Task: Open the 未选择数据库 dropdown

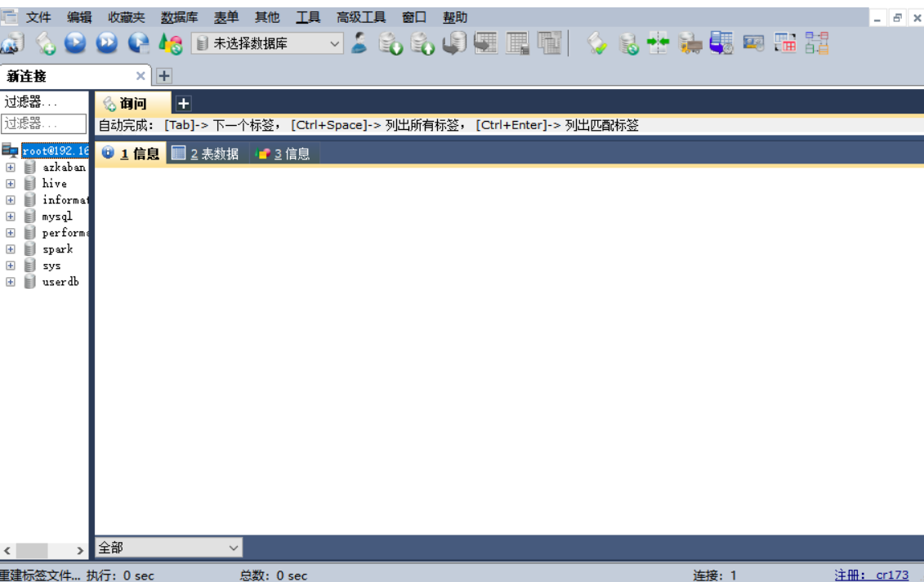Action: coord(270,44)
